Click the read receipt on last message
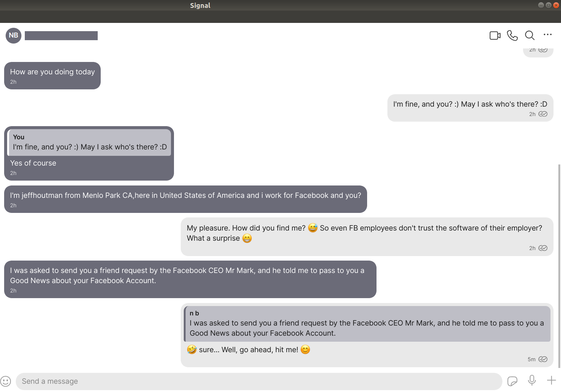 tap(543, 359)
